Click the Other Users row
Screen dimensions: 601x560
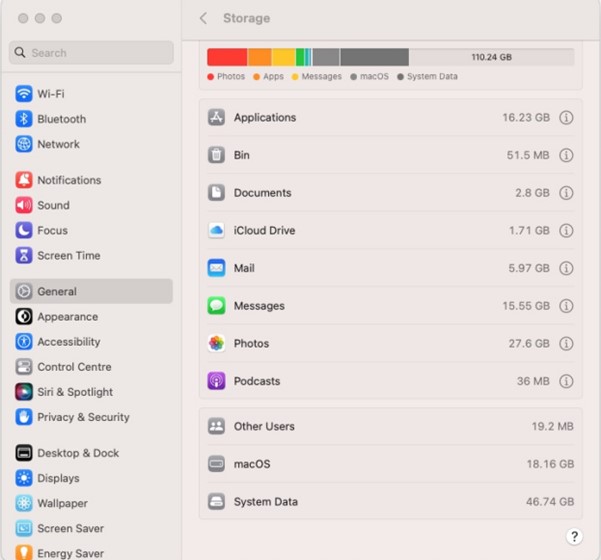[x=391, y=426]
